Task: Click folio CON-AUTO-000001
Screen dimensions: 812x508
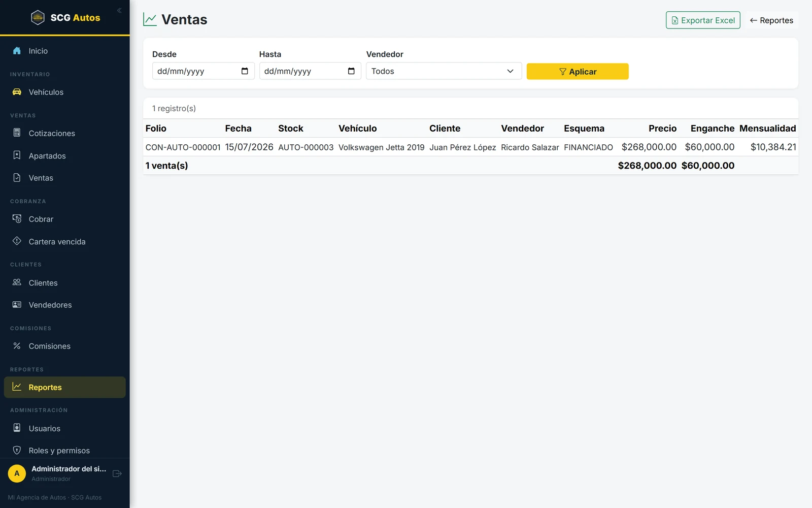Action: click(x=183, y=147)
